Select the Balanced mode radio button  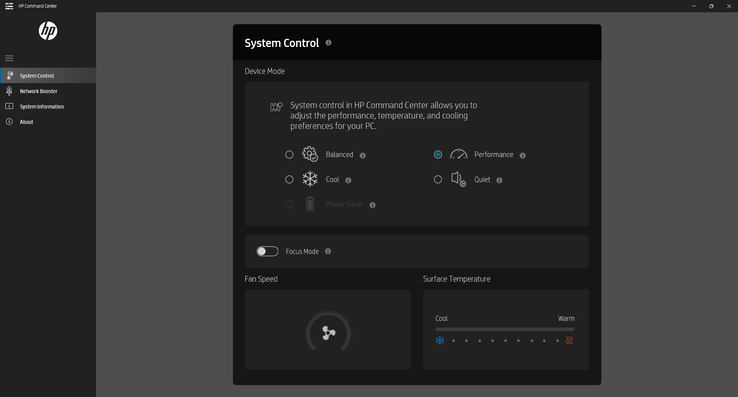click(289, 154)
